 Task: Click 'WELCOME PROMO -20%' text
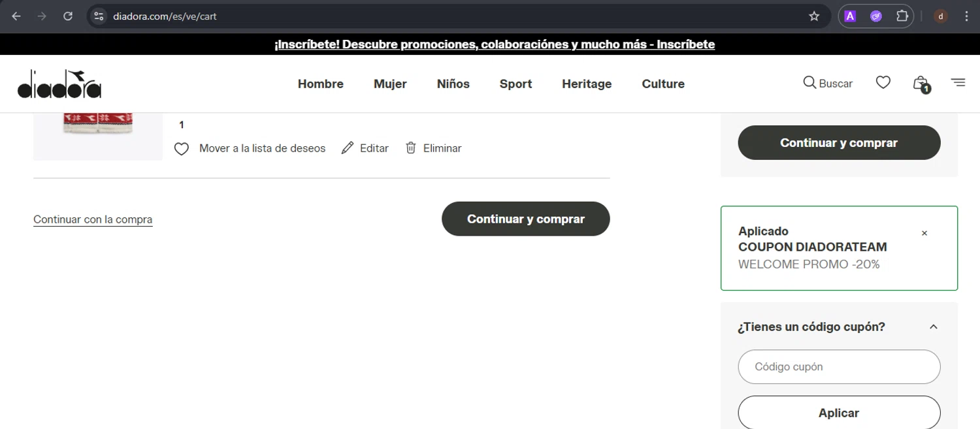coord(809,264)
